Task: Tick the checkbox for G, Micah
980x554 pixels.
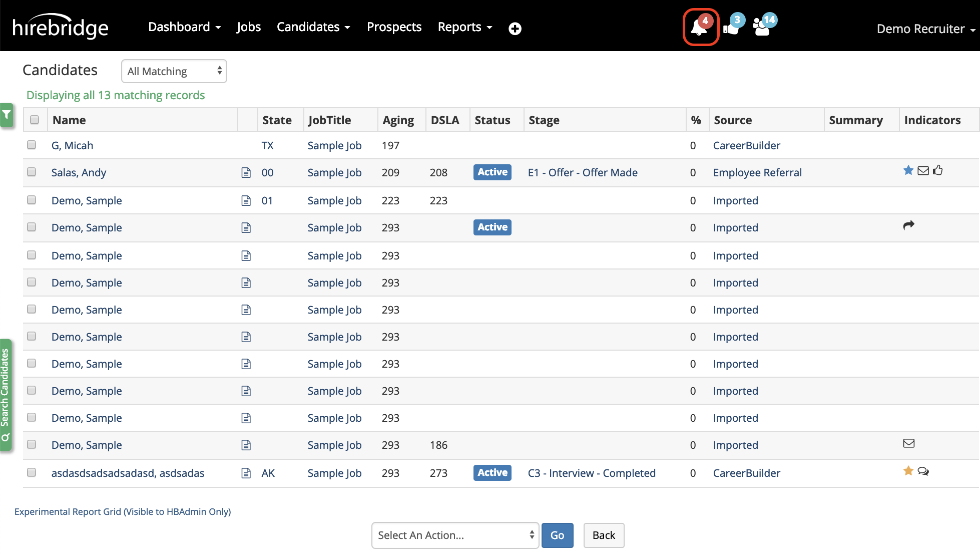Action: 32,145
